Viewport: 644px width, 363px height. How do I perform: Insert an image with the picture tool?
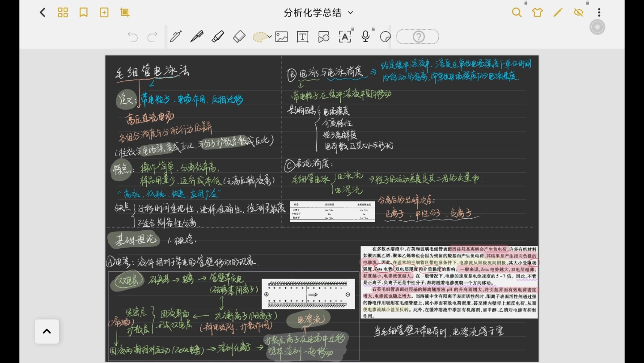click(x=281, y=37)
